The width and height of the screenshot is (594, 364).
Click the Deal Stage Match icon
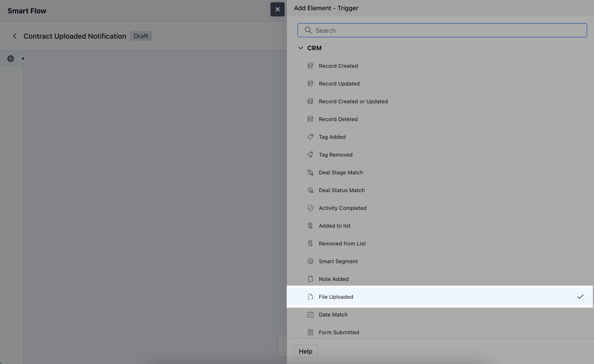310,172
